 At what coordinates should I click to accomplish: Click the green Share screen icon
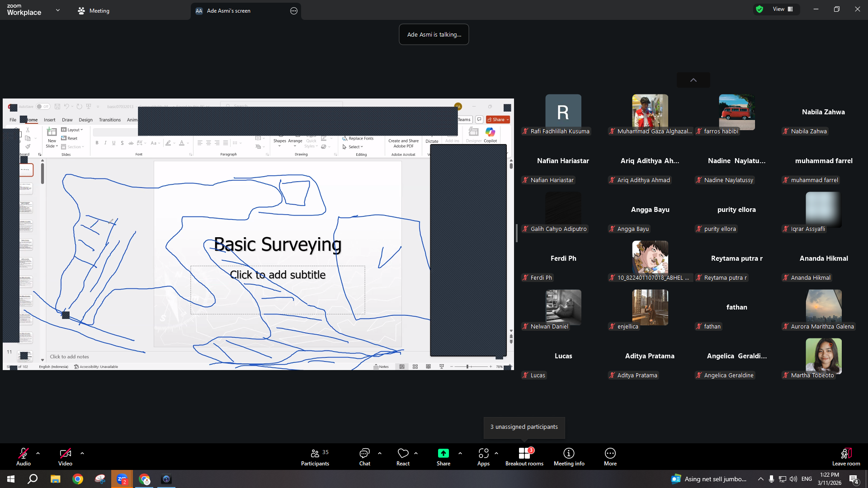point(443,453)
